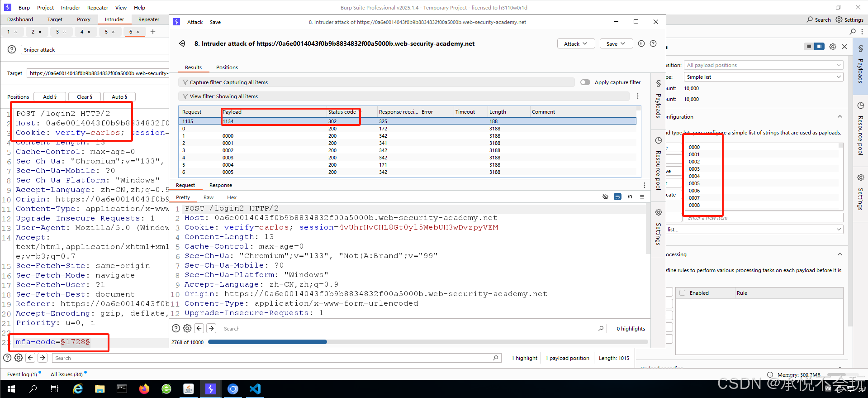This screenshot has width=868, height=398.
Task: Click the Auto § button
Action: tap(119, 97)
